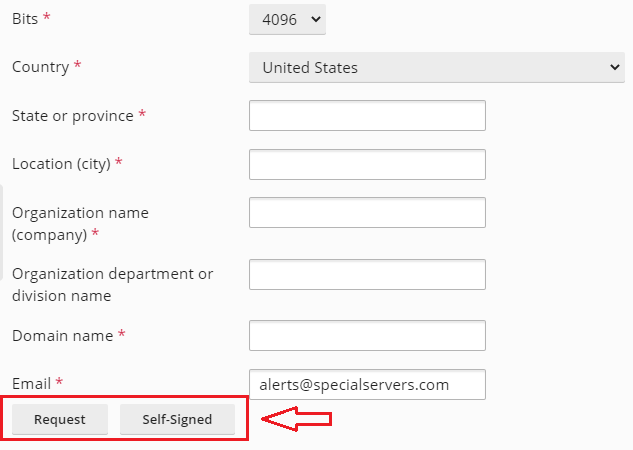Focus the Location (city) input box
This screenshot has width=633, height=450.
click(367, 164)
